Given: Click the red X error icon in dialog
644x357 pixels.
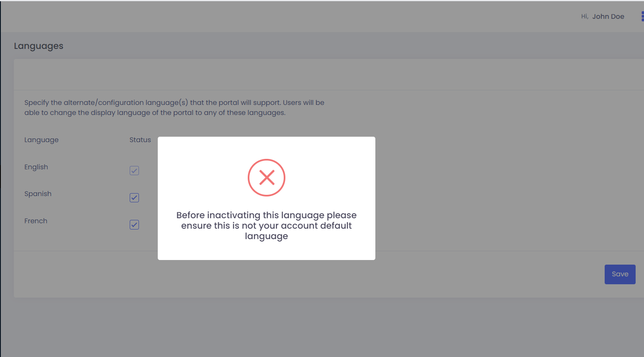Looking at the screenshot, I should coord(267,178).
